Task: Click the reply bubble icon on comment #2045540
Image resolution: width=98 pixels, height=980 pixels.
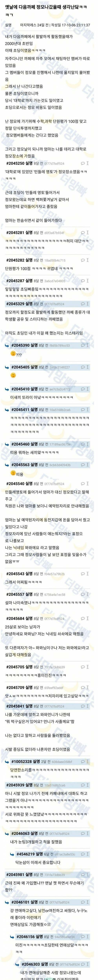Action: point(83,484)
